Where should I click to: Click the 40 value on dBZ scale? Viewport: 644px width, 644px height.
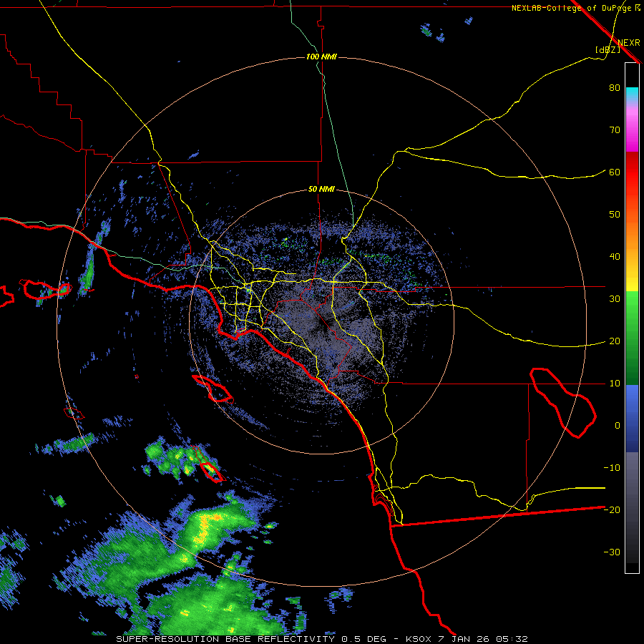[x=615, y=257]
